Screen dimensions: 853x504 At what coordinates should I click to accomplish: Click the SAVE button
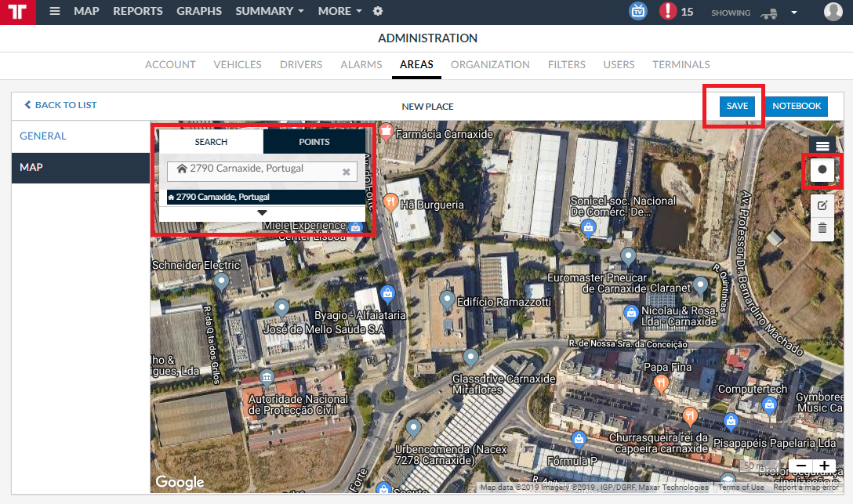(737, 106)
